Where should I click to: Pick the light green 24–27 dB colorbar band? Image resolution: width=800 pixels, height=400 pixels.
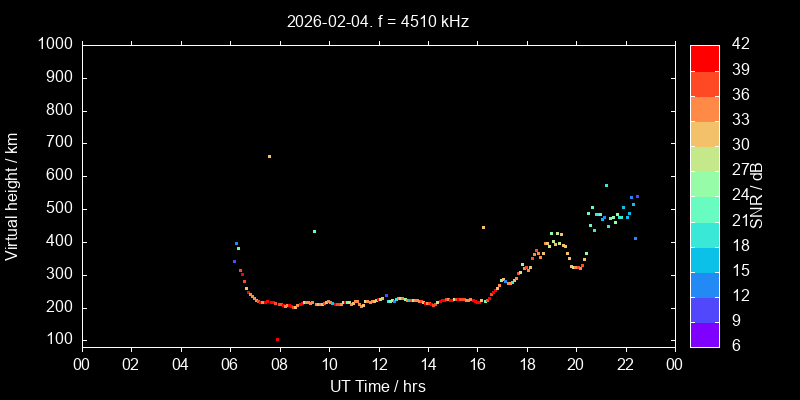[x=705, y=182]
